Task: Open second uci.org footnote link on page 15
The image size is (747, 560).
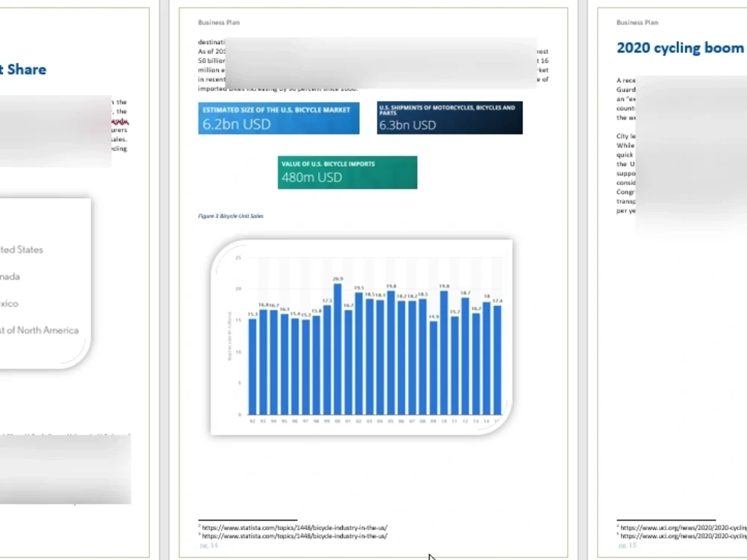Action: tap(684, 535)
